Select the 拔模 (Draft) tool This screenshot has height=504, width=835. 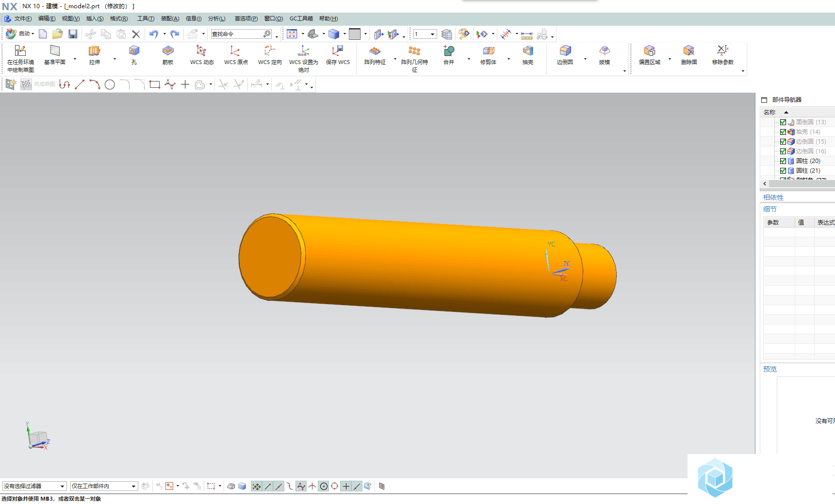[605, 55]
